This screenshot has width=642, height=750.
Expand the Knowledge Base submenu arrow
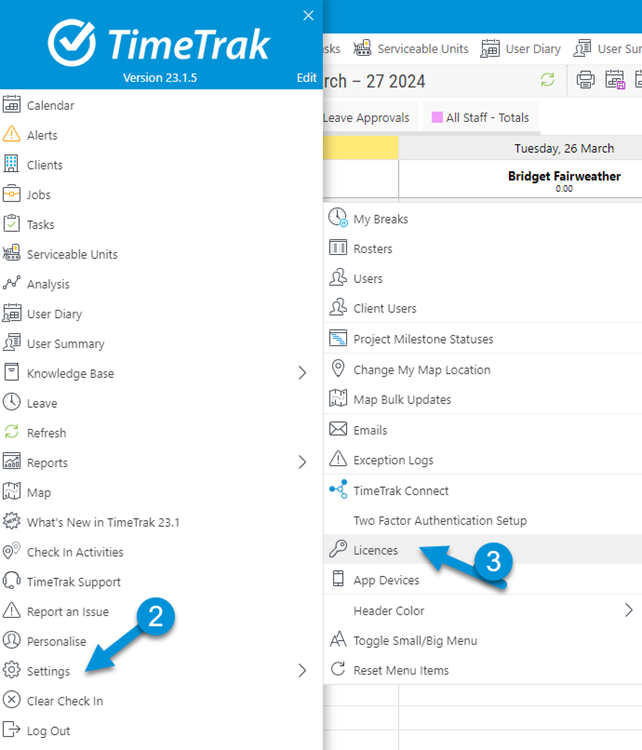coord(302,373)
